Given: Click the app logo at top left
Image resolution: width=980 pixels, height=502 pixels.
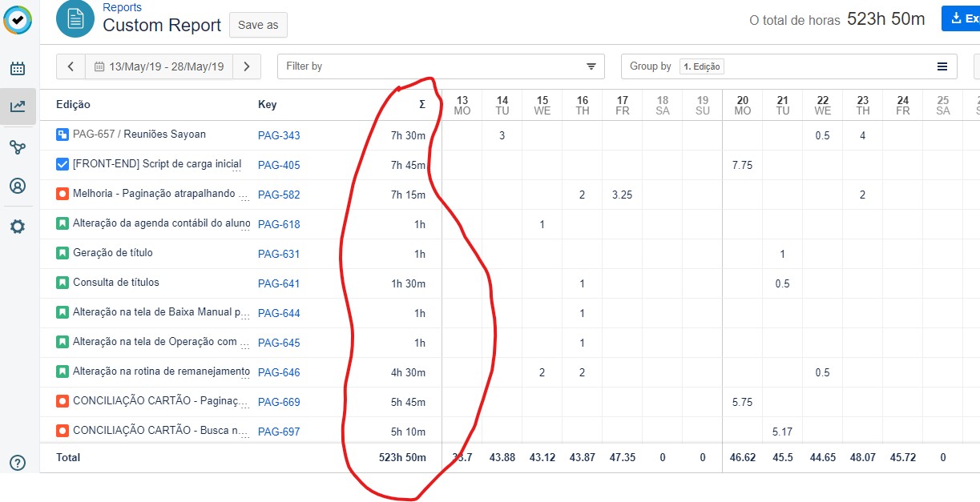Looking at the screenshot, I should click(18, 20).
